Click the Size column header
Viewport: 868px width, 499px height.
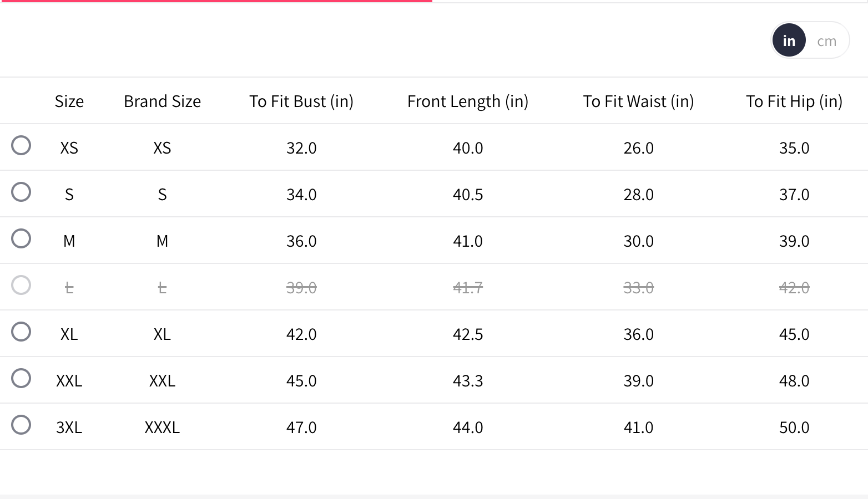coord(69,101)
